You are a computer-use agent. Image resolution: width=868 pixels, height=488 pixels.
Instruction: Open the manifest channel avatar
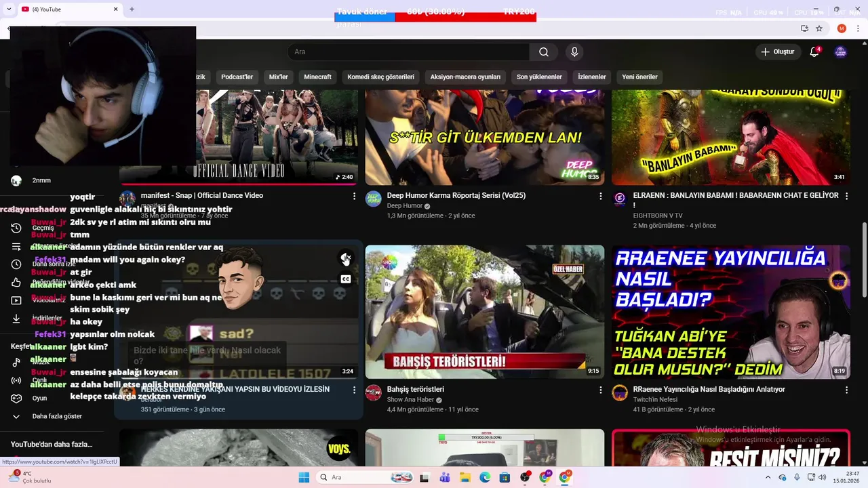[x=127, y=199]
